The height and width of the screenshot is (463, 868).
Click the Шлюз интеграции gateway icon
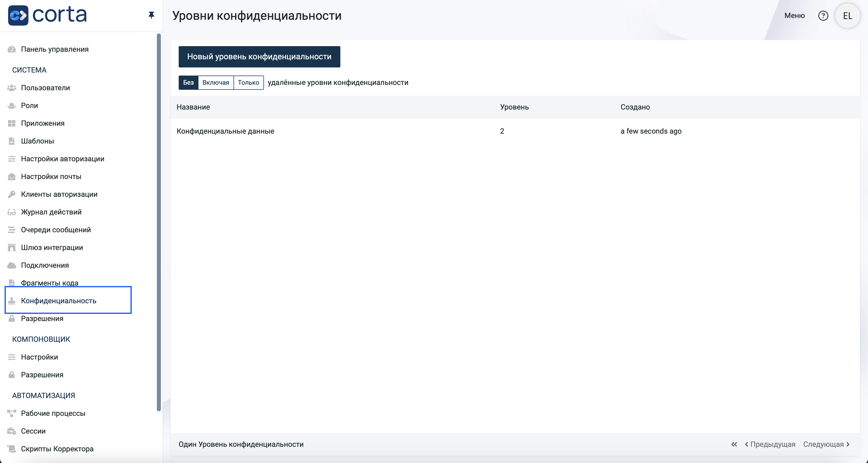[x=12, y=247]
